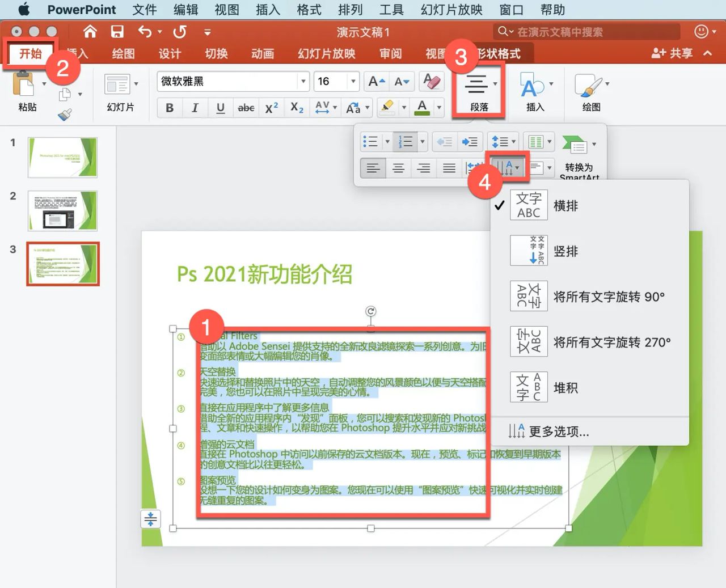Open the Review (审阅) tab

(x=391, y=54)
